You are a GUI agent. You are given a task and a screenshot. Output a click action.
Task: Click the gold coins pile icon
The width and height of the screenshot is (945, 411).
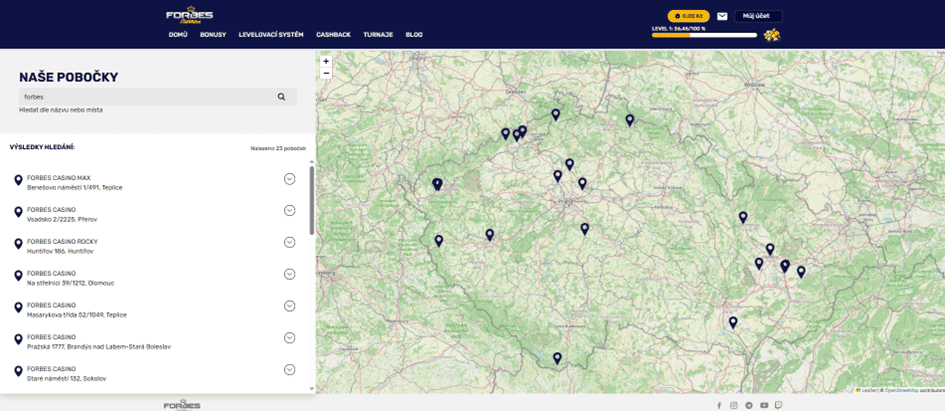(x=771, y=36)
